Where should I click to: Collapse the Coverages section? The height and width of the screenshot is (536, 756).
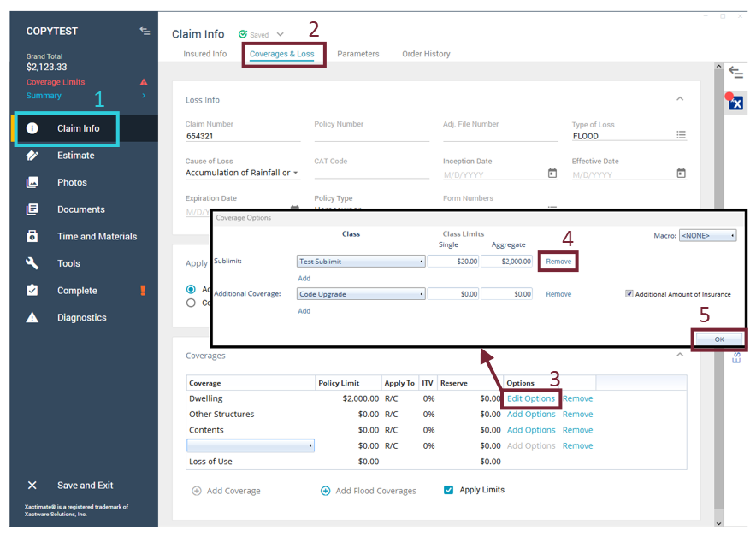[680, 355]
